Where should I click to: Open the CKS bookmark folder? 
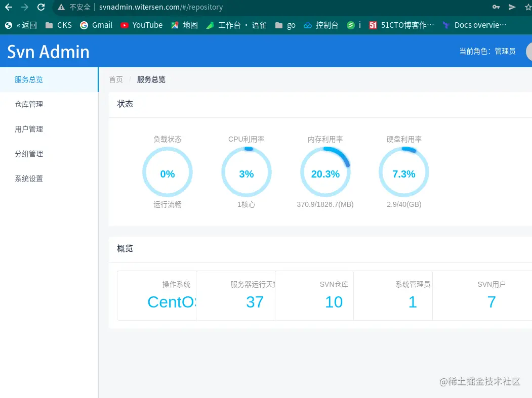tap(59, 25)
